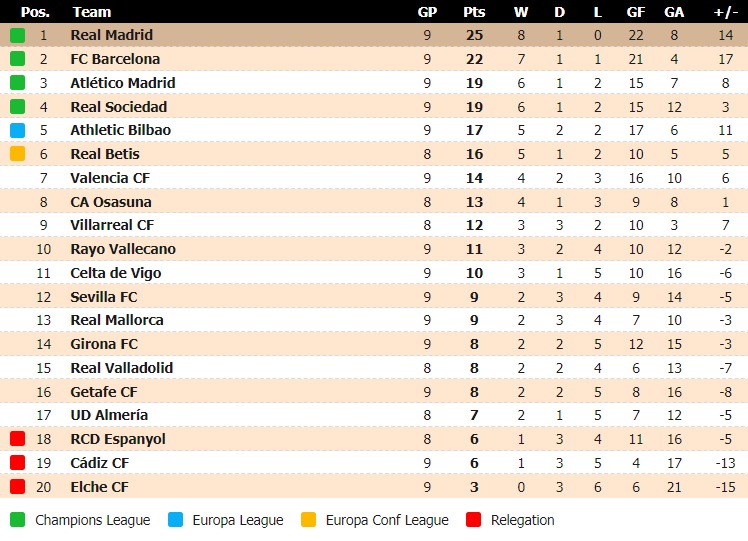Select the Rayo Vallecano team name
This screenshot has width=748, height=541.
point(123,249)
